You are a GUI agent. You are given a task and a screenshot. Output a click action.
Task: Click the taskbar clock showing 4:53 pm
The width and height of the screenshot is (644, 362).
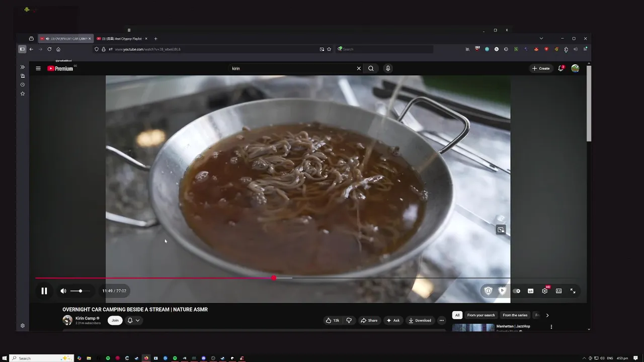(x=622, y=358)
